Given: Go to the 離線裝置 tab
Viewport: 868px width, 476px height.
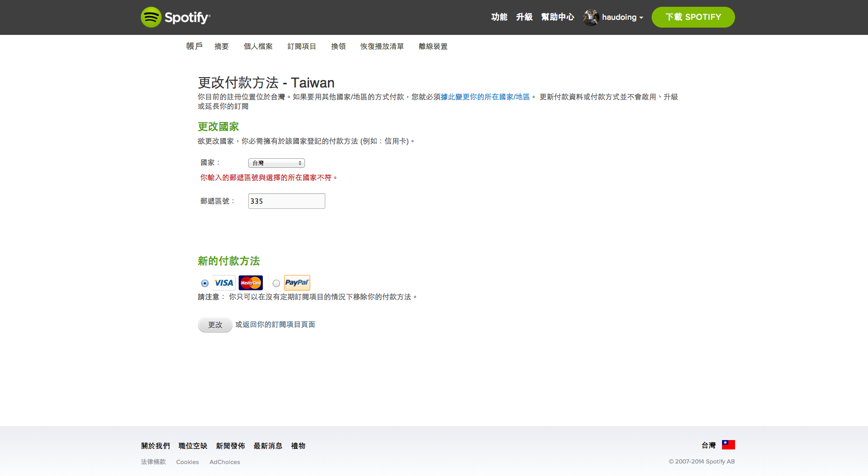Looking at the screenshot, I should (x=433, y=46).
